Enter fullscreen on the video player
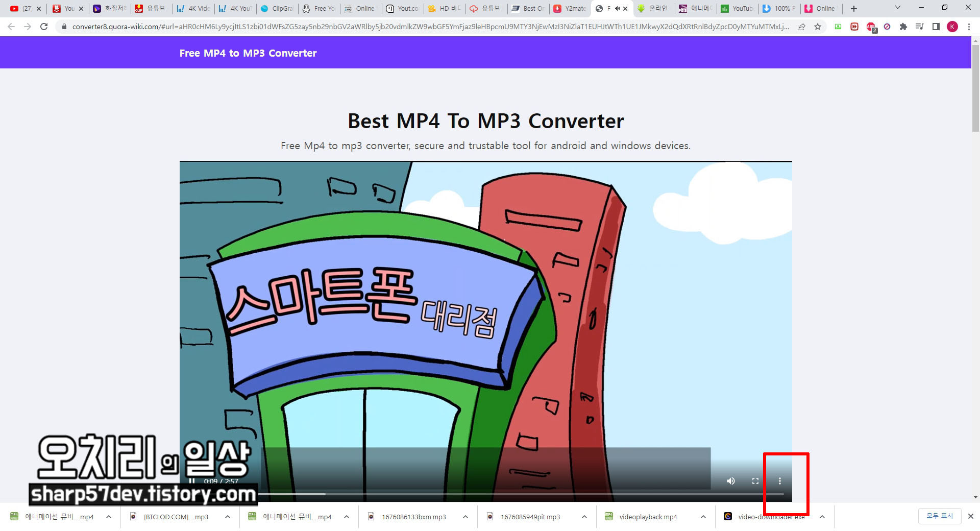 (x=755, y=481)
